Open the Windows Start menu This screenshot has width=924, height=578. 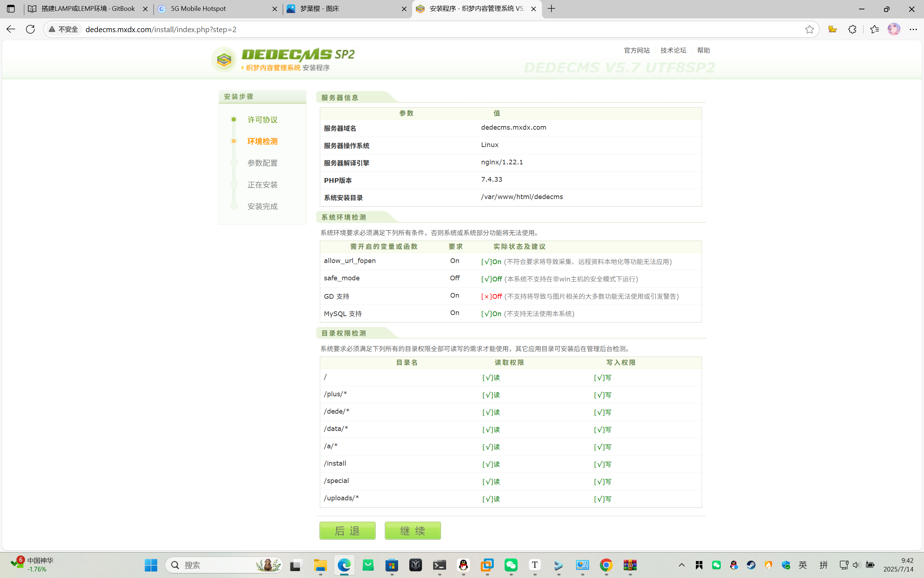pos(151,565)
